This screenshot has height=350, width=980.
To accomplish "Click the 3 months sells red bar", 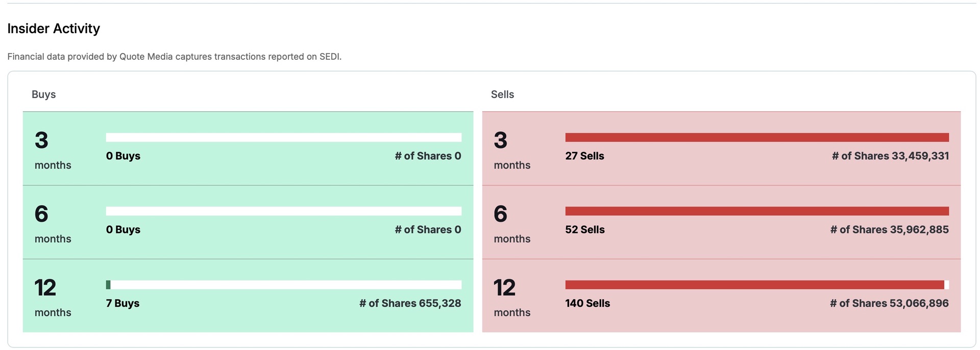I will 756,137.
